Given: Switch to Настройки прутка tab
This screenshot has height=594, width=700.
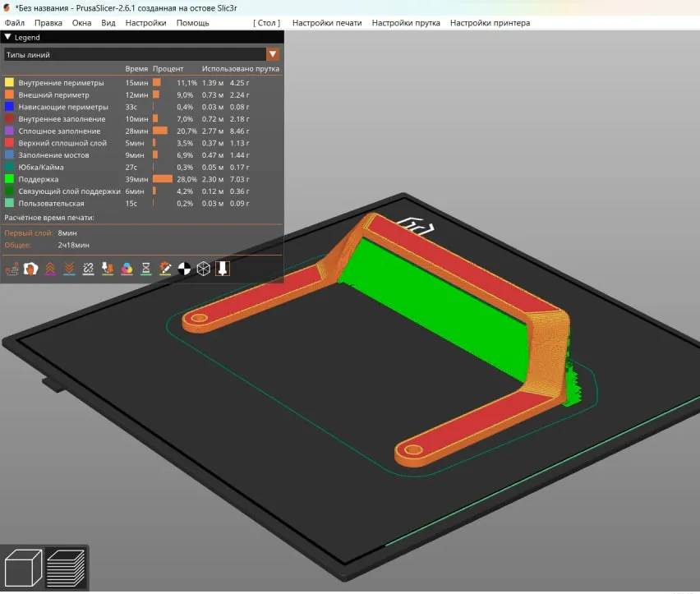Looking at the screenshot, I should pyautogui.click(x=406, y=23).
